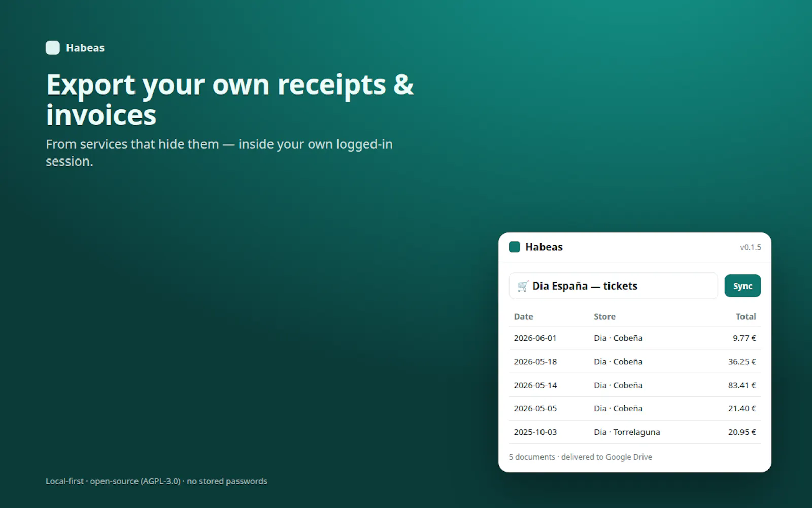
Task: Click the Dia · Torrelaguna store cell
Action: [627, 432]
